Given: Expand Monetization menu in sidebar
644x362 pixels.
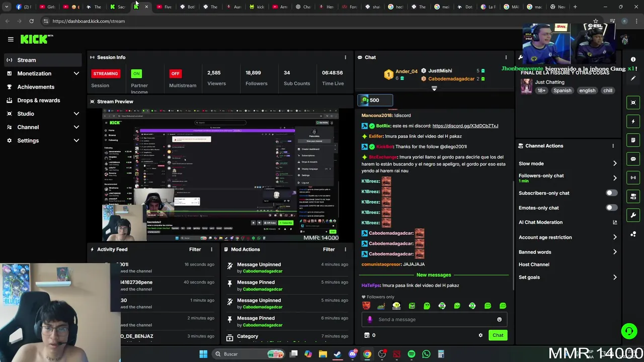Looking at the screenshot, I should 76,73.
